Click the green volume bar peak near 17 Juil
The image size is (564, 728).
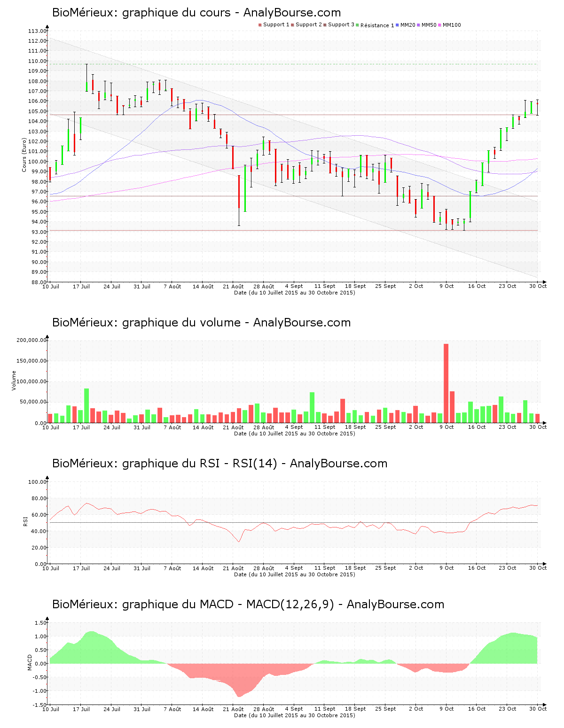tap(86, 406)
